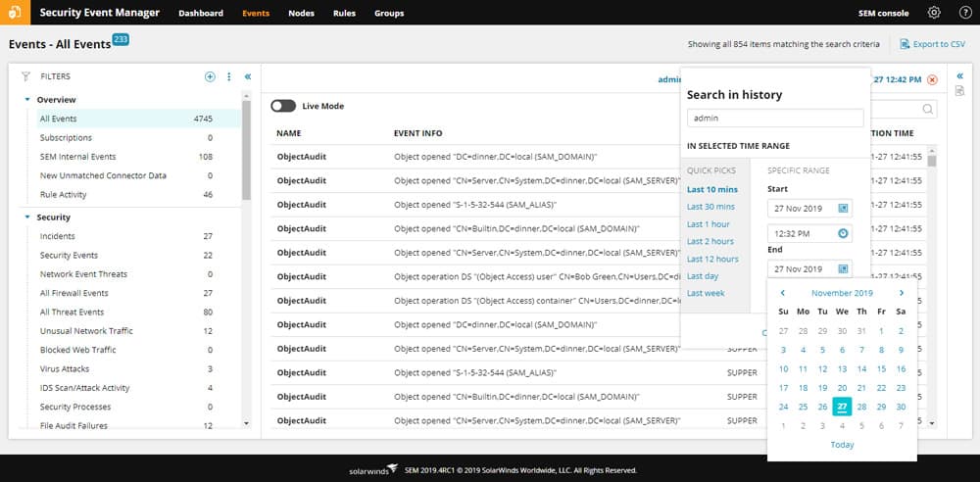The height and width of the screenshot is (482, 980).
Task: Collapse the filters panel with double chevron
Action: (x=248, y=76)
